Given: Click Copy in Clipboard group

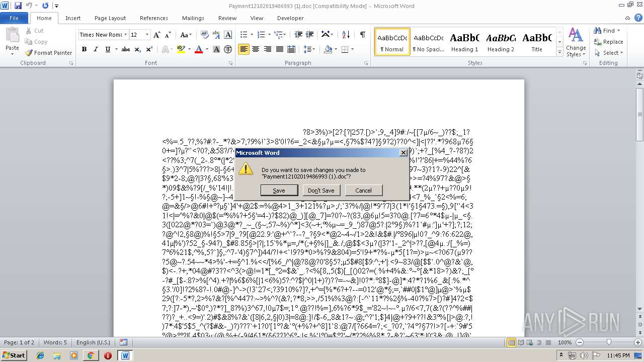Looking at the screenshot, I should click(x=36, y=42).
